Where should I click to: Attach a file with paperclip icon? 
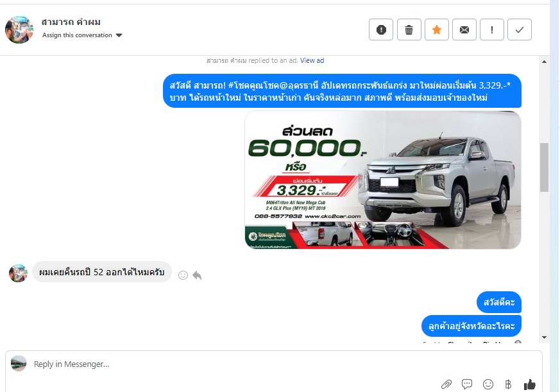(x=446, y=384)
